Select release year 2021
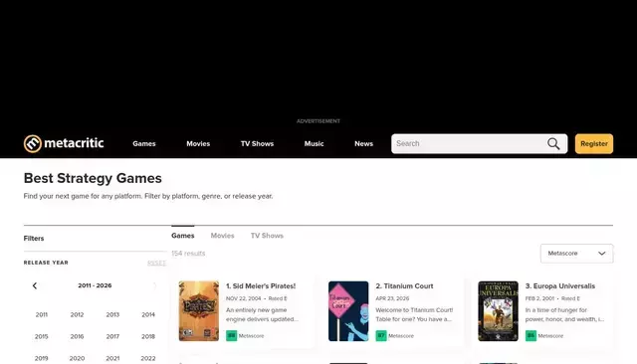Screen dimensions: 637x364 (x=112, y=358)
